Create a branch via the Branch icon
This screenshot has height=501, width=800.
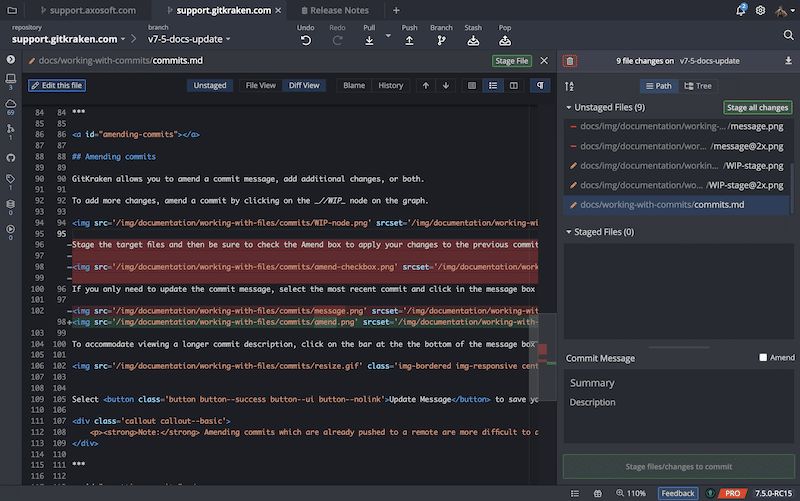click(x=441, y=41)
